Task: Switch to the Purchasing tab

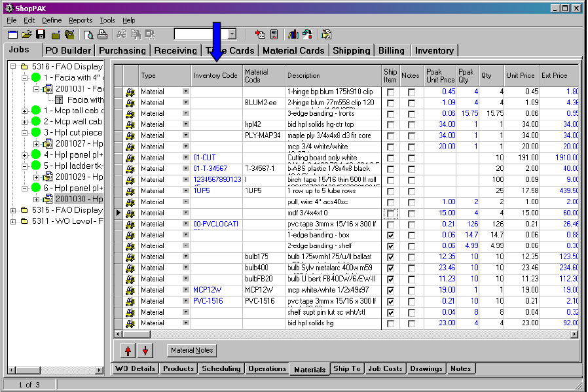Action: 123,50
